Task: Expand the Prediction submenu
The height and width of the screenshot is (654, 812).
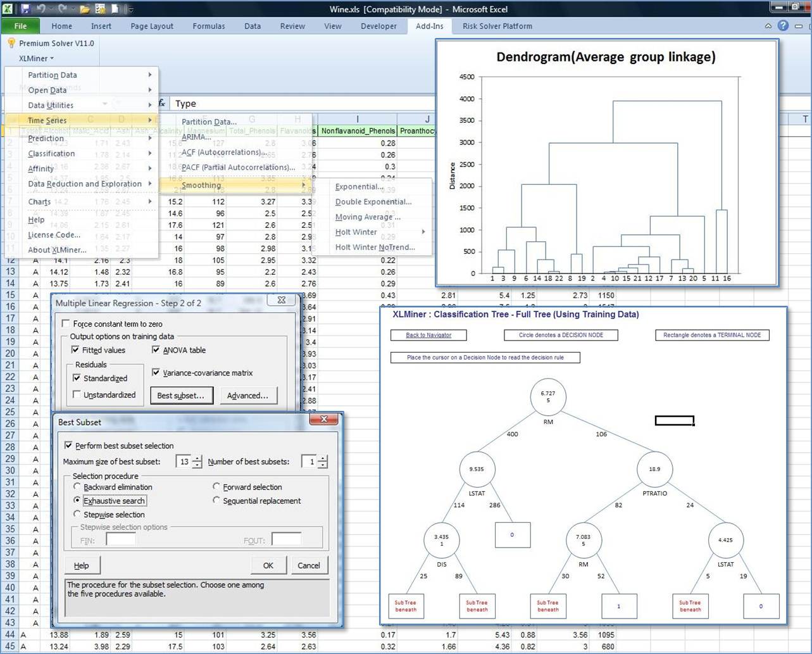Action: coord(81,138)
